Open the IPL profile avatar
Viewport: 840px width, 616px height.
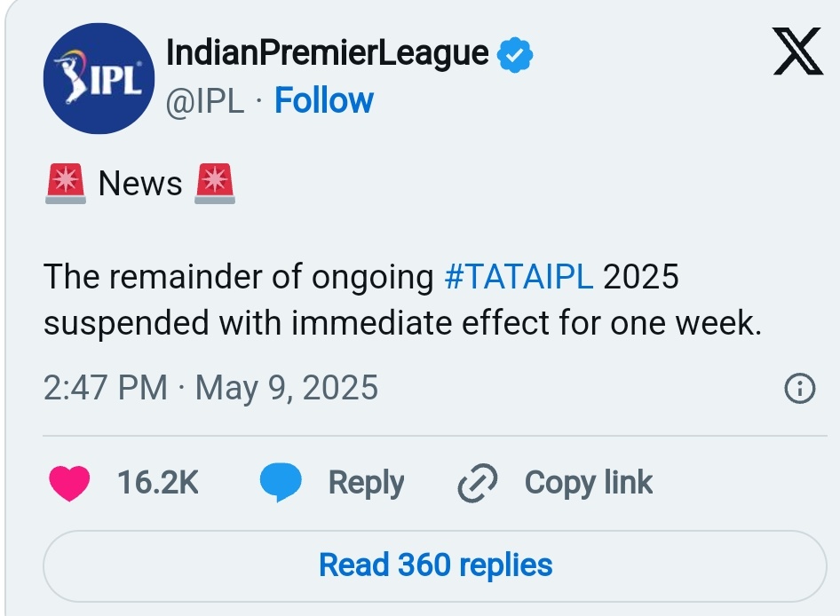coord(99,78)
